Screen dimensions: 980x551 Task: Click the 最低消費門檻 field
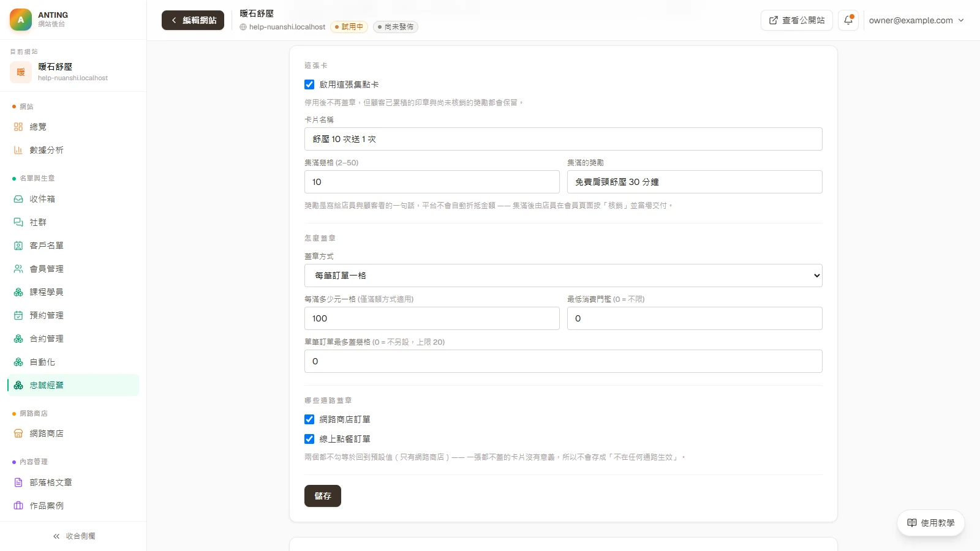coord(695,318)
